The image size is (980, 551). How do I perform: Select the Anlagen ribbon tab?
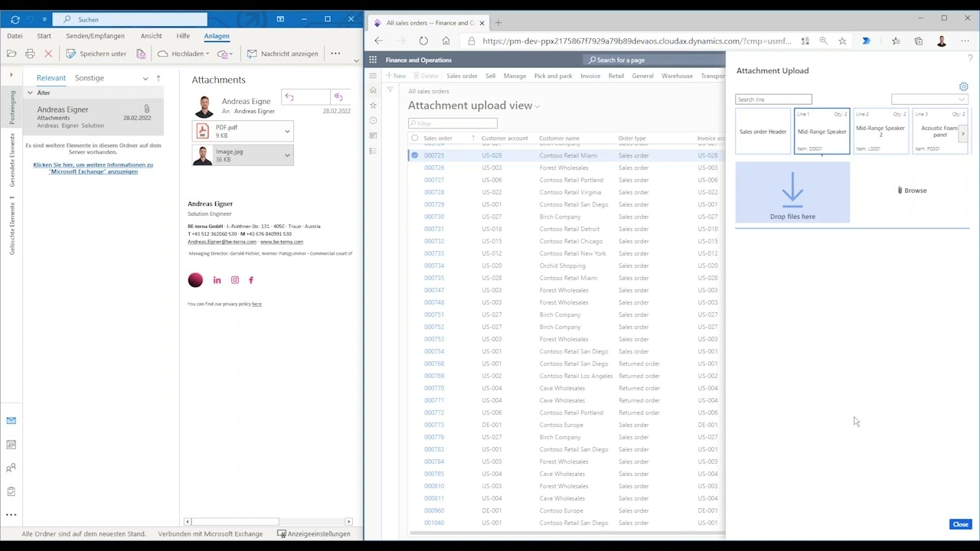217,36
